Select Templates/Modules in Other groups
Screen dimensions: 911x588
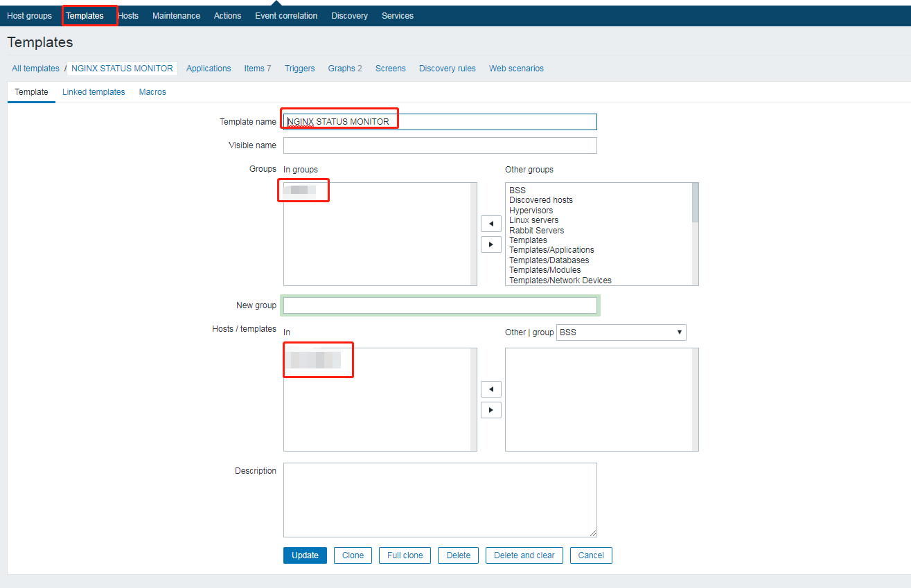tap(545, 270)
